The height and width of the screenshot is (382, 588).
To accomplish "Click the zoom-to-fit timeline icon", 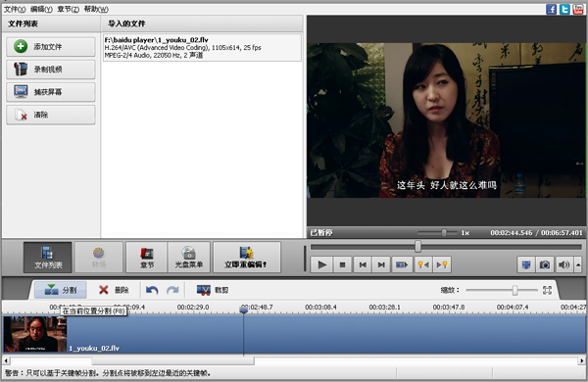I will (547, 290).
